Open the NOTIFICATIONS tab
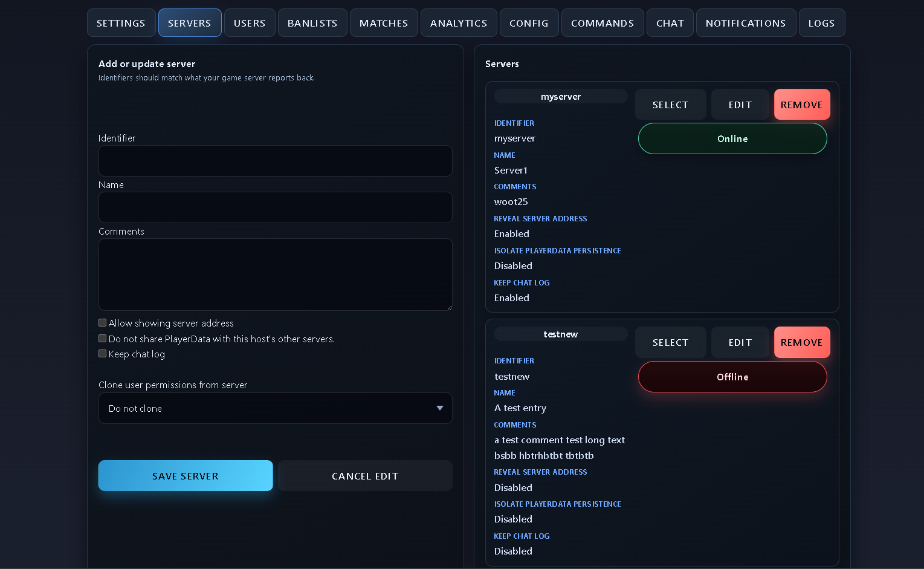Screen dimensions: 924x569 pyautogui.click(x=746, y=22)
